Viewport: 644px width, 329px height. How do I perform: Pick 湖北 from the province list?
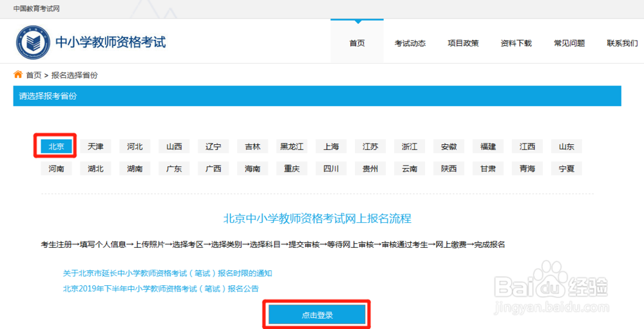tap(96, 169)
